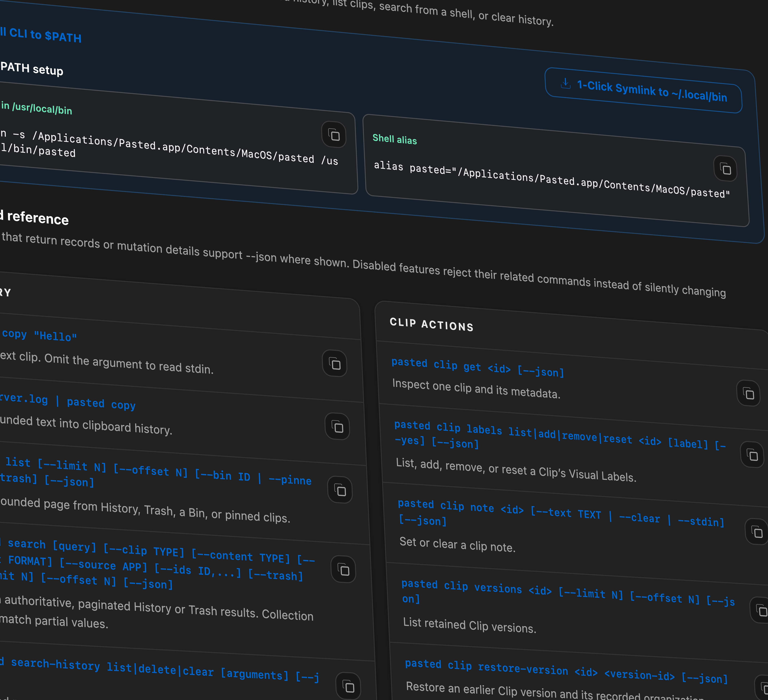Copy the search-history list|delete|clear command
The width and height of the screenshot is (768, 700).
point(349,686)
